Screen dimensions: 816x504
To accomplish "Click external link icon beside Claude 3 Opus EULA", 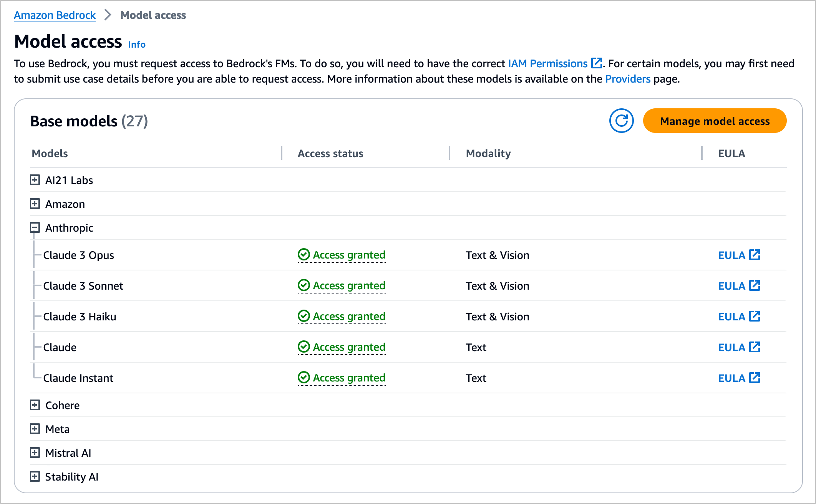I will point(755,255).
